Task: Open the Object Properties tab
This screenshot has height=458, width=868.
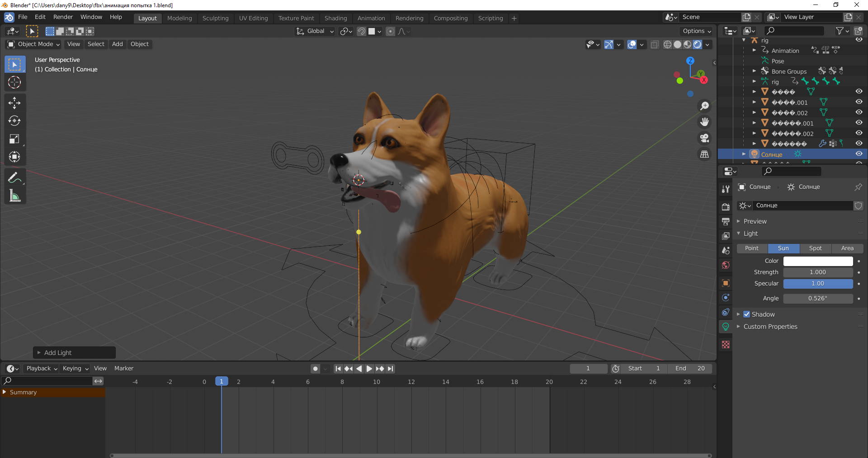Action: (726, 283)
